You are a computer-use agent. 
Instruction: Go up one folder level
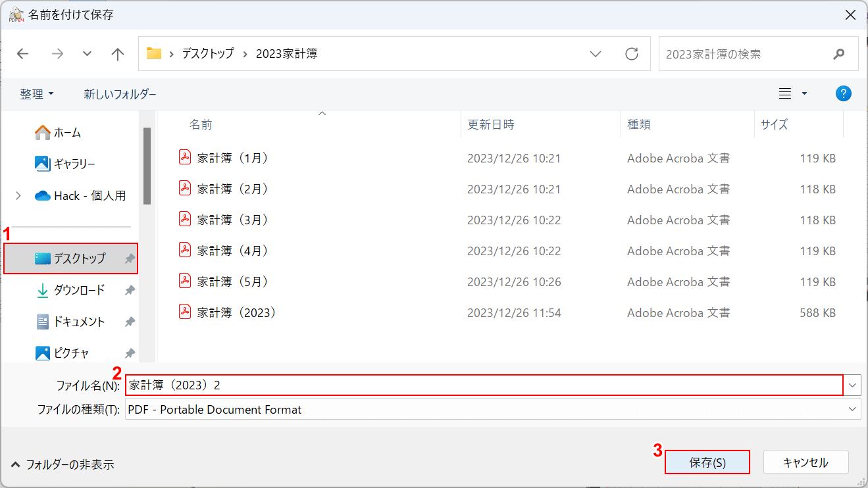(118, 54)
